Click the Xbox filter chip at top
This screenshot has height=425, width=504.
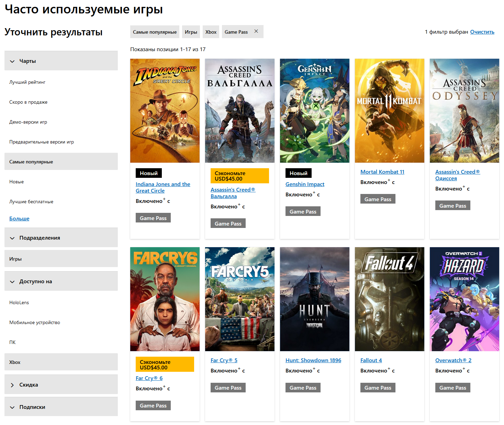click(211, 32)
